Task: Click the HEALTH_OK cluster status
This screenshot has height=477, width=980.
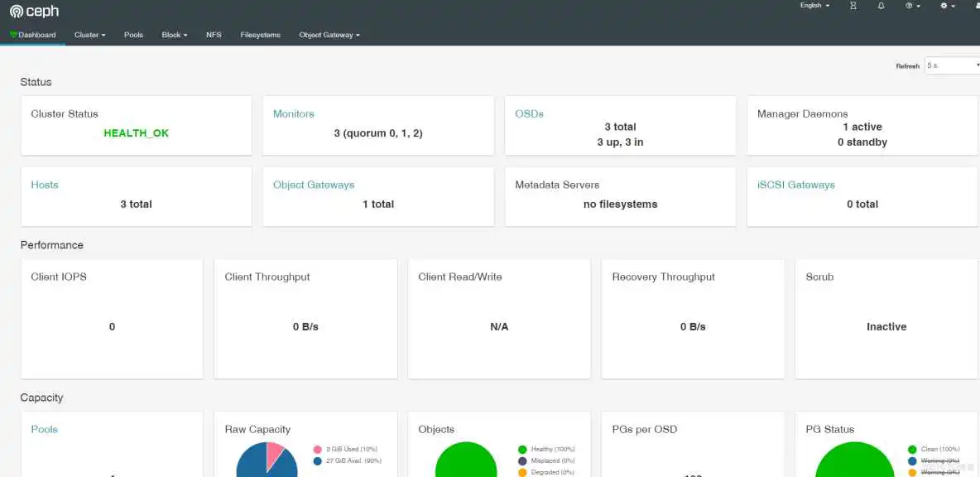Action: coord(137,133)
